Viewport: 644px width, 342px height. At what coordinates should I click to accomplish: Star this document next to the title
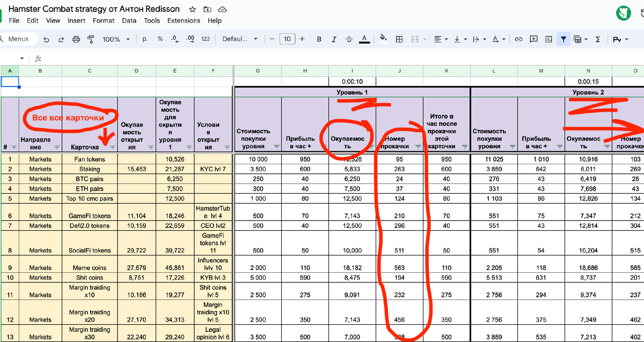pos(192,9)
